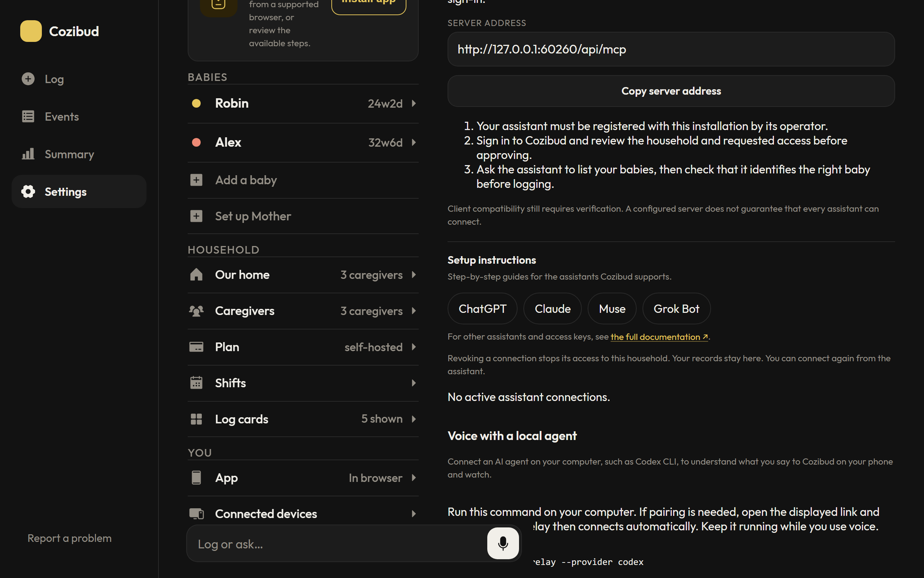Expand the Log cards chevron arrow
This screenshot has width=924, height=578.
[x=414, y=419]
